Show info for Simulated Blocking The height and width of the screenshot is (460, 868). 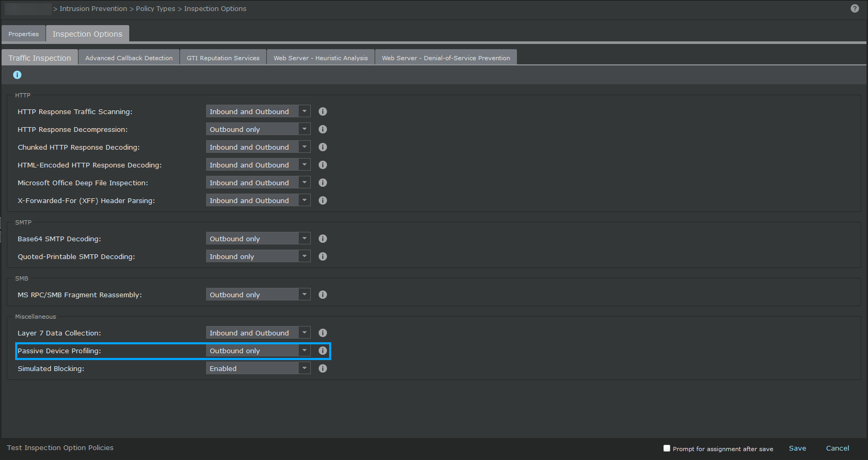(323, 368)
